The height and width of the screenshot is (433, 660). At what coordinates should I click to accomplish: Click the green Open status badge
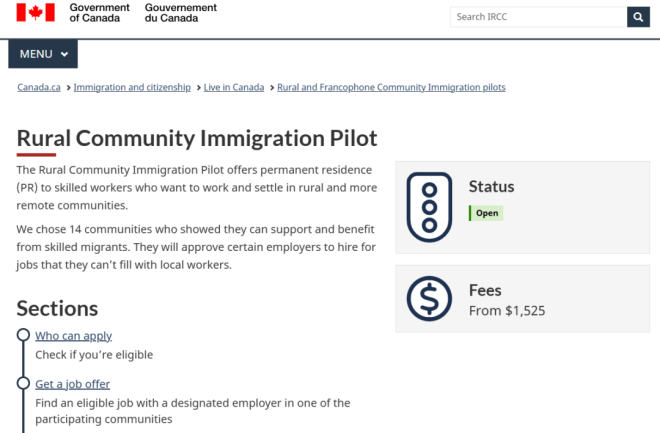pos(486,213)
